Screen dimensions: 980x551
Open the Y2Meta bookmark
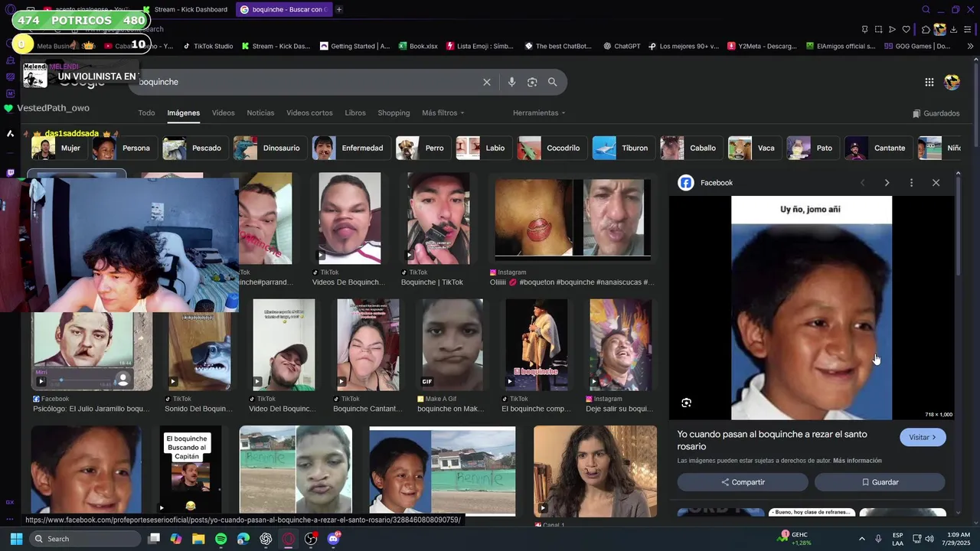[762, 46]
